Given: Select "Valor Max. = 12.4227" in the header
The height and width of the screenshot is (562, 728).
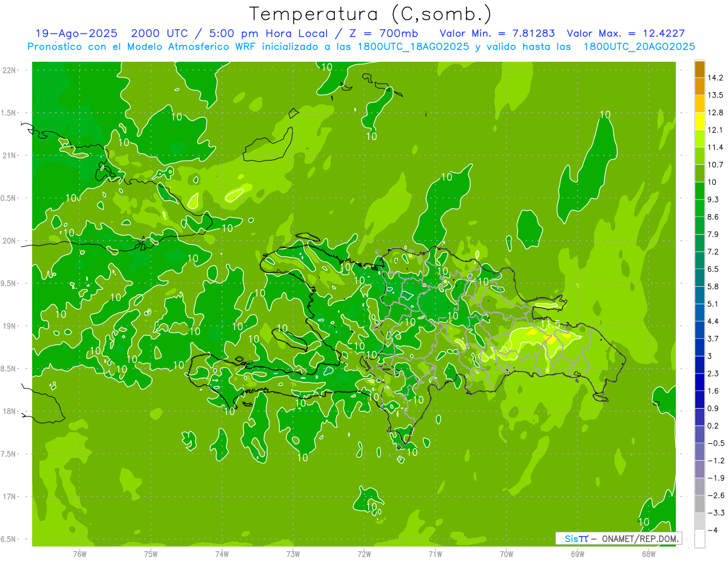Looking at the screenshot, I should [626, 33].
